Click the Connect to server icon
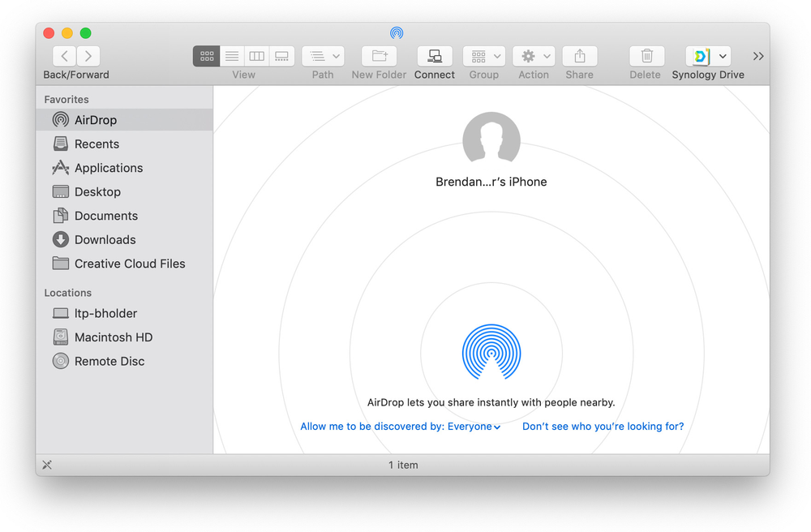Image resolution: width=811 pixels, height=532 pixels. coord(435,56)
